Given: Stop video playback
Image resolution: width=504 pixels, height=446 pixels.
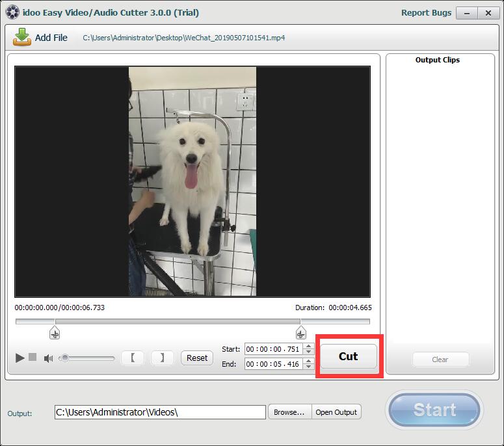Looking at the screenshot, I should click(x=33, y=357).
